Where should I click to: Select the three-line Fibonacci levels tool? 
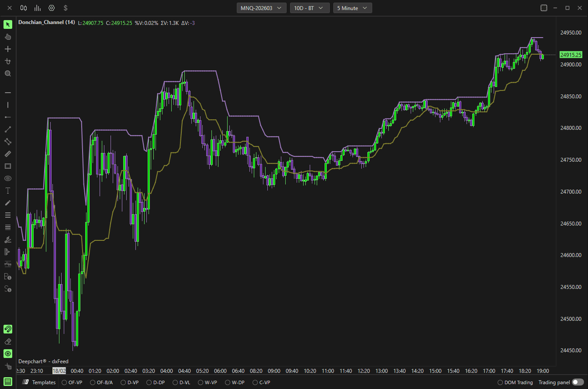click(8, 215)
